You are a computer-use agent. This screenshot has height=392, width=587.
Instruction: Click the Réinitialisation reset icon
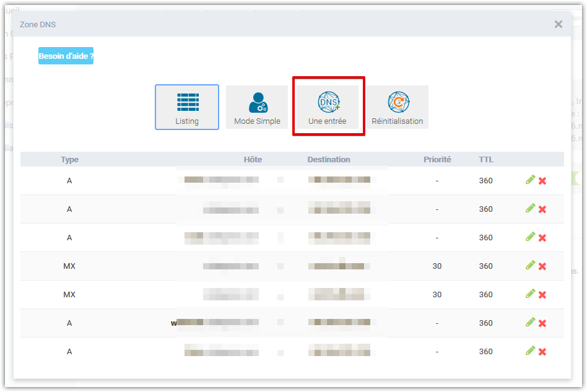point(398,107)
